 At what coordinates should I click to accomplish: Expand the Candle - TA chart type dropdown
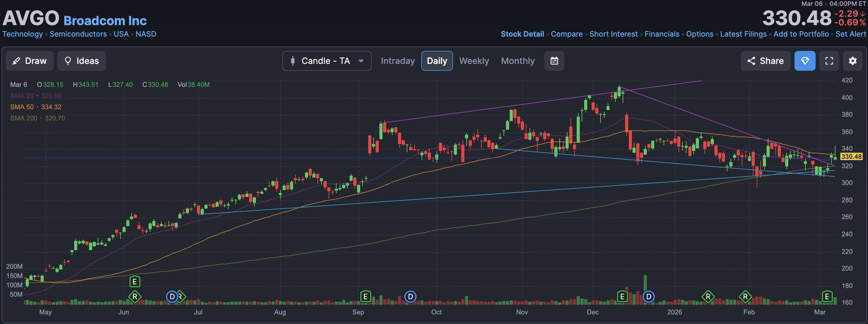(x=327, y=61)
